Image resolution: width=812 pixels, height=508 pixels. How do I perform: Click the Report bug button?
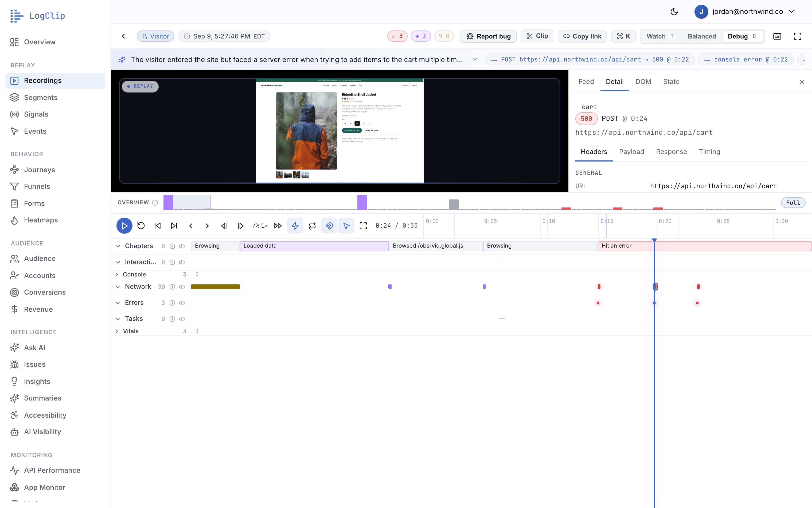[488, 36]
